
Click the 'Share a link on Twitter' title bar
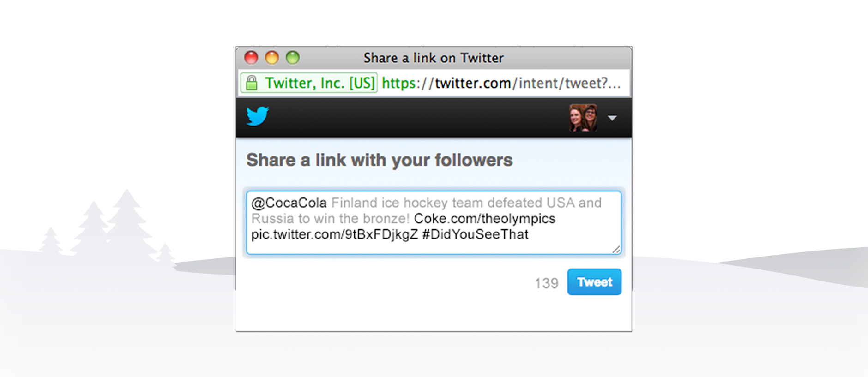click(433, 58)
